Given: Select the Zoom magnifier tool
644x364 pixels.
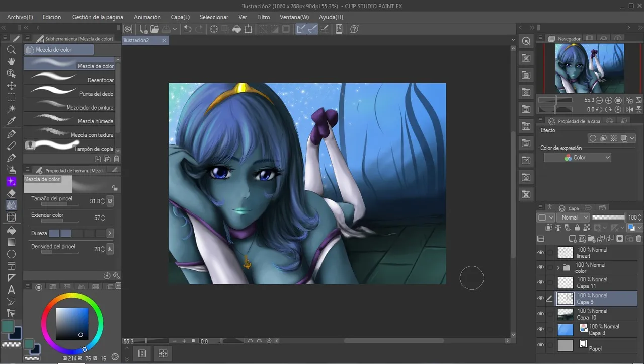Looking at the screenshot, I should pyautogui.click(x=11, y=50).
